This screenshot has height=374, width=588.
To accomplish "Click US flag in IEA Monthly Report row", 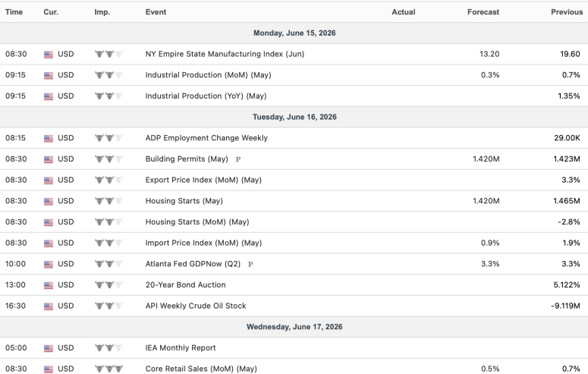I will (49, 348).
